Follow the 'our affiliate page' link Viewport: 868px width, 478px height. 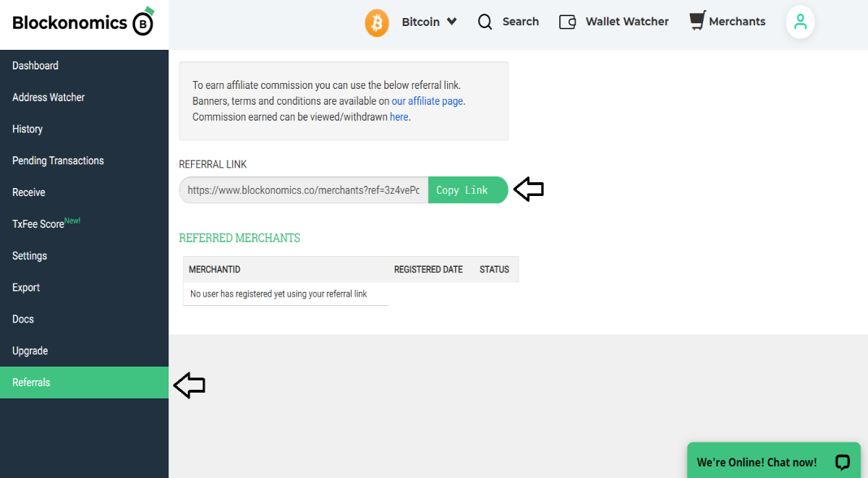pos(427,101)
